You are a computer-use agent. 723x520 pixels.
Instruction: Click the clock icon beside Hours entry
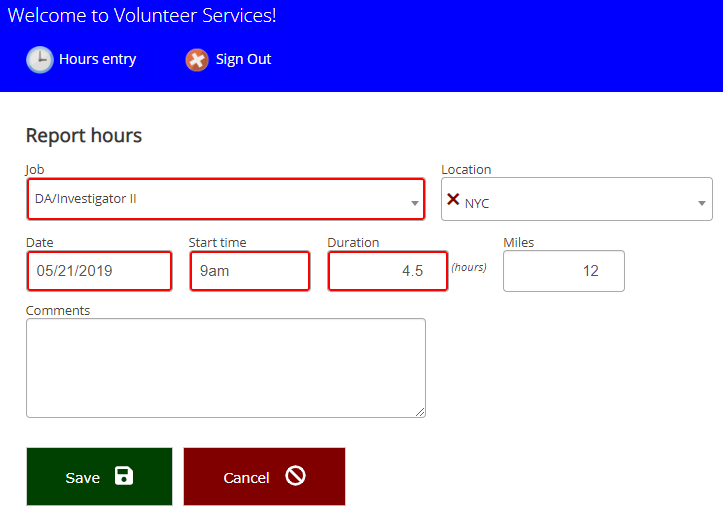pos(40,60)
